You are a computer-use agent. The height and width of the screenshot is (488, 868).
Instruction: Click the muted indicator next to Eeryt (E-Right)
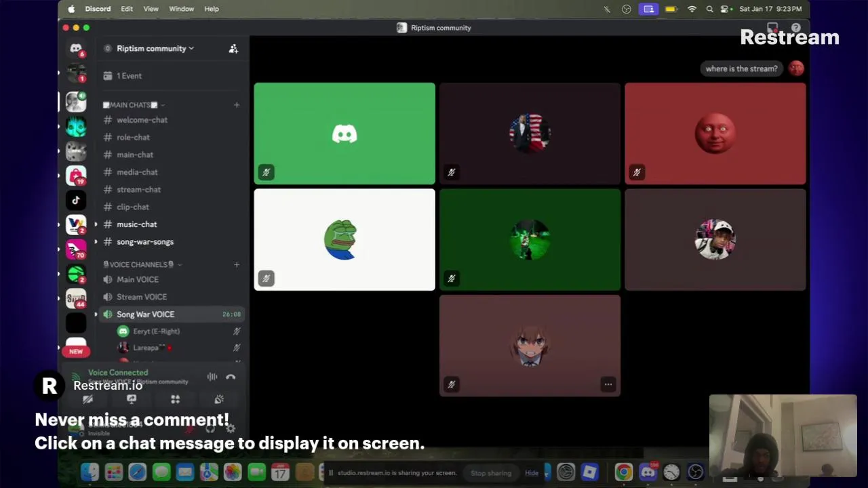coord(237,331)
